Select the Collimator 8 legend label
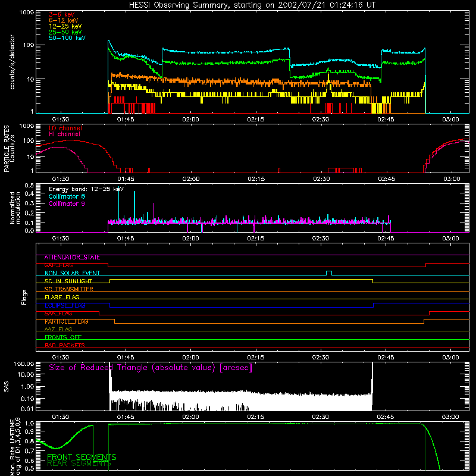Viewport: 476px width, 476px height. [x=67, y=196]
